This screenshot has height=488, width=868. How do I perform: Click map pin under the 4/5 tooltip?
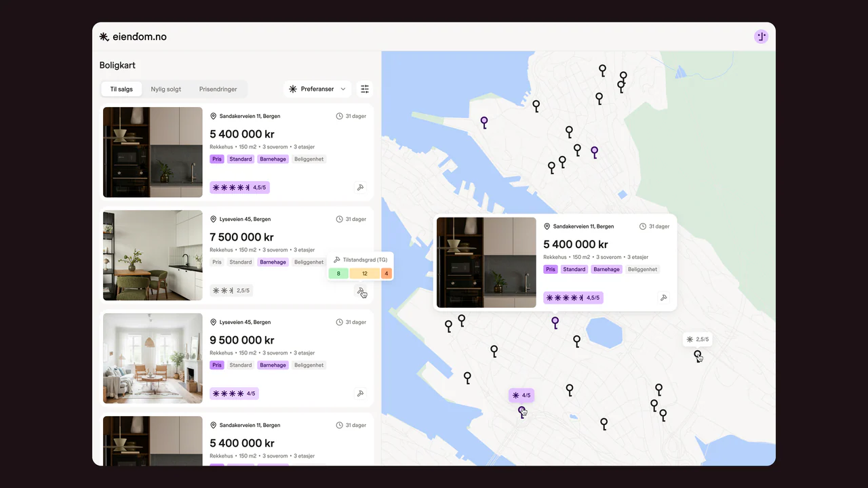[521, 411]
